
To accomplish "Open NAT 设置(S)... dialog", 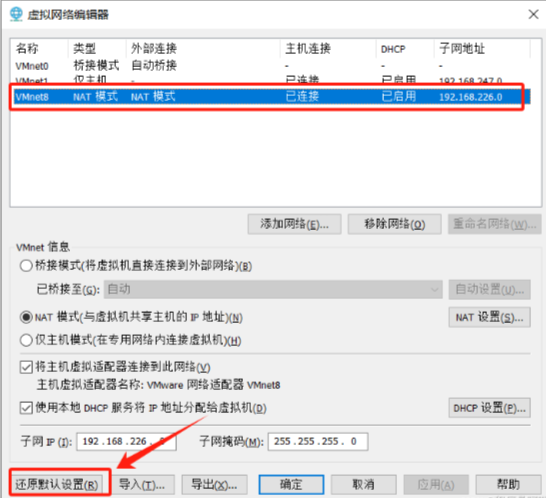I will coord(489,317).
